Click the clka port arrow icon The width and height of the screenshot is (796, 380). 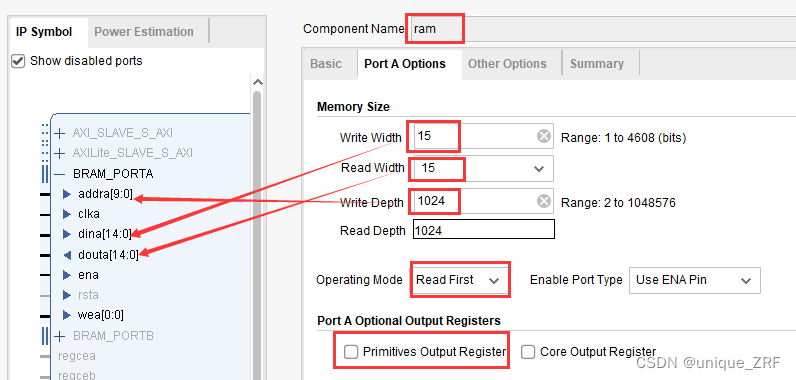pos(67,214)
